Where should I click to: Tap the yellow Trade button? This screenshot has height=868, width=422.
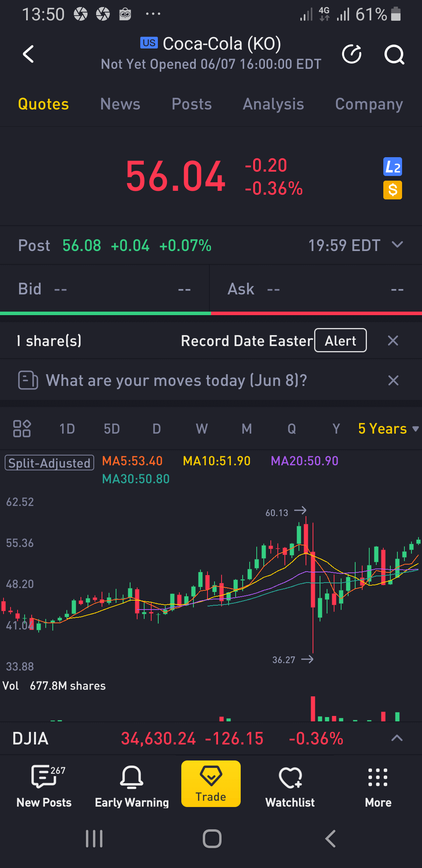point(211,784)
